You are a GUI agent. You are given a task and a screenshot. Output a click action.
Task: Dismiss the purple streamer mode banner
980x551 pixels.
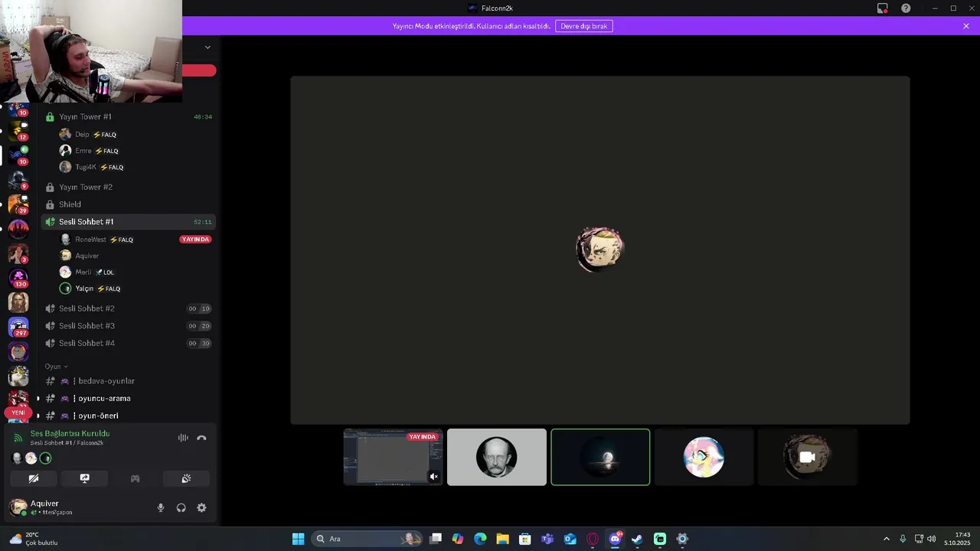point(966,26)
